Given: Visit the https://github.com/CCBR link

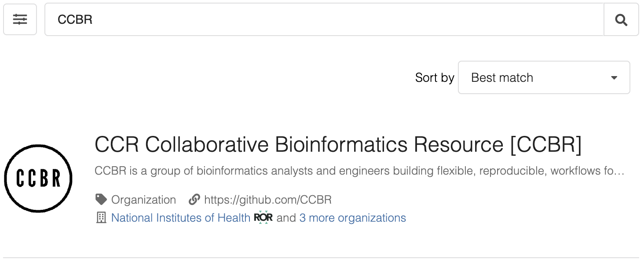Looking at the screenshot, I should [267, 200].
